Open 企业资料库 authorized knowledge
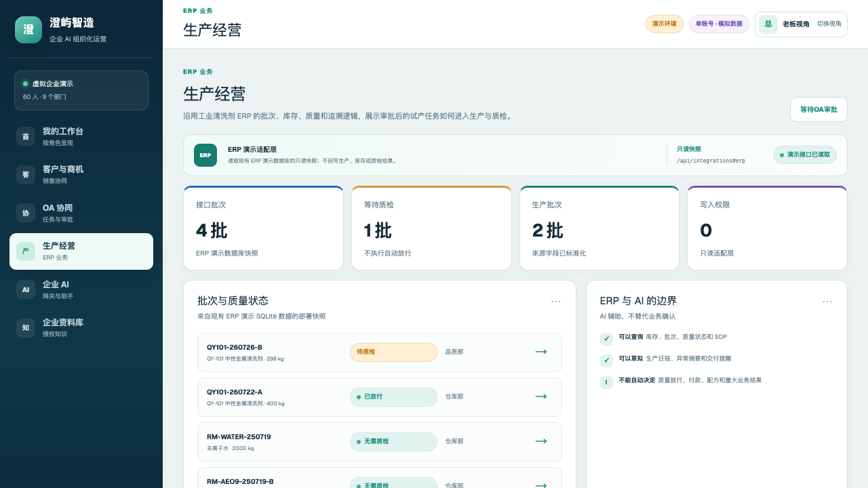 81,328
